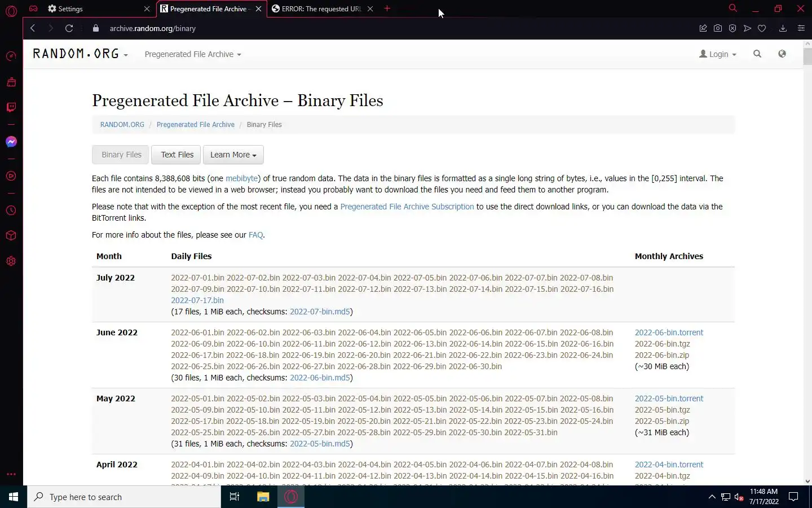Open sidebar three-dots setup menu
The width and height of the screenshot is (812, 508).
tap(11, 474)
